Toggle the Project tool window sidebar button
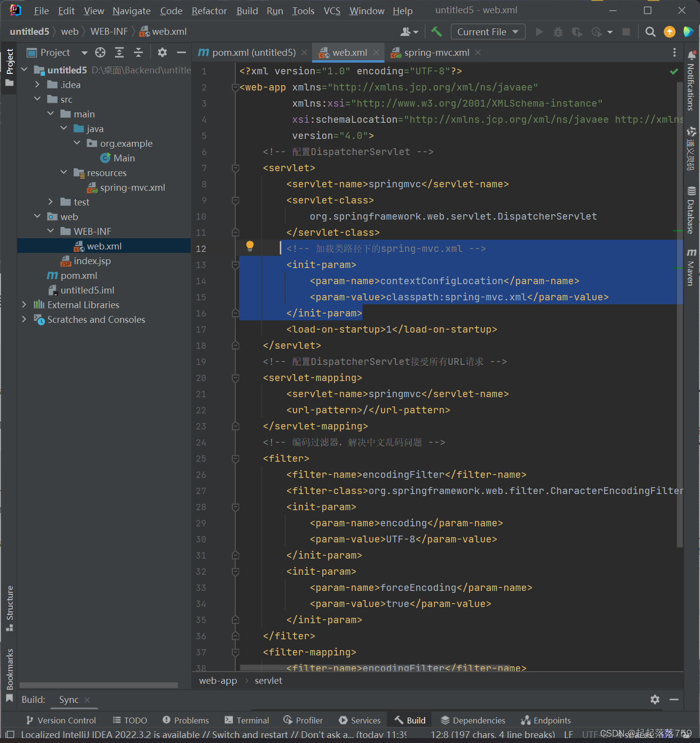Screen dimensions: 700x743 (x=9, y=68)
